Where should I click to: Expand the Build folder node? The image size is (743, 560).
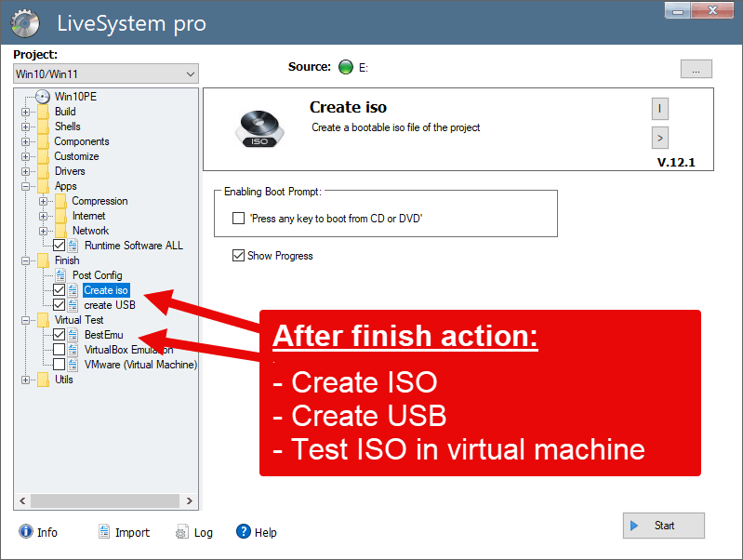(x=26, y=112)
